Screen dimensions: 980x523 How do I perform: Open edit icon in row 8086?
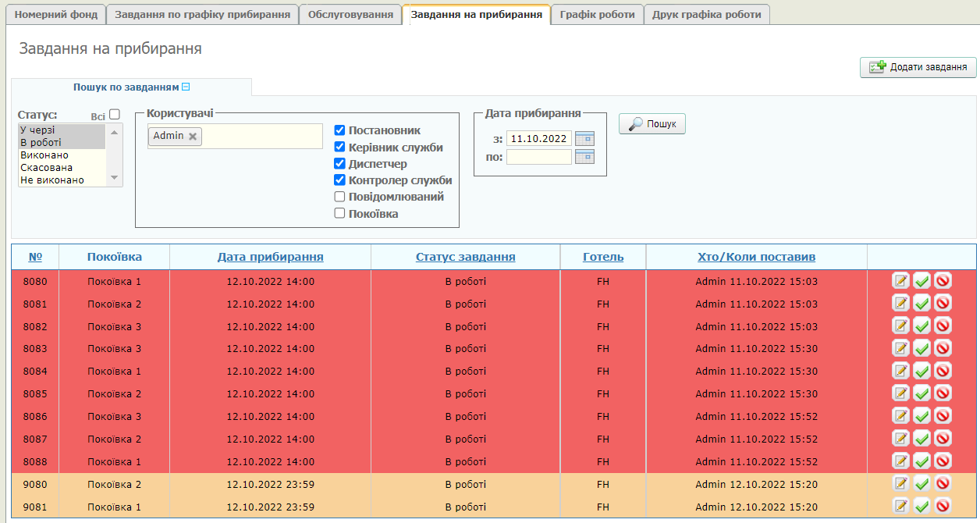pyautogui.click(x=900, y=417)
